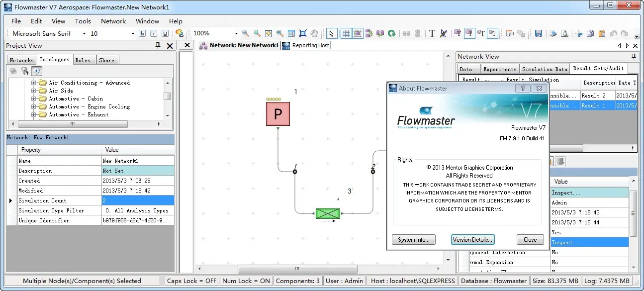Screen dimensions: 644x291
Task: Toggle highlighted component number label button
Action: tap(469, 33)
